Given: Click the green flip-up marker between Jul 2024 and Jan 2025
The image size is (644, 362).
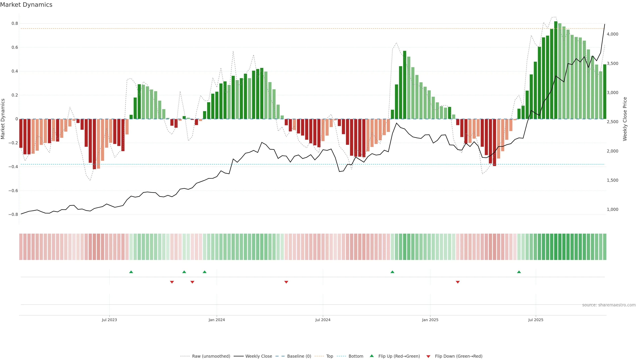Looking at the screenshot, I should 392,272.
